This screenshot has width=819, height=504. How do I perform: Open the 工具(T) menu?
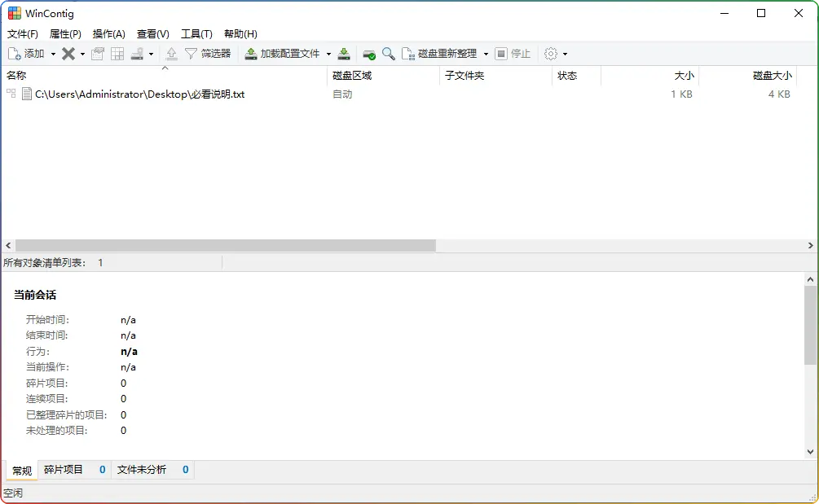pyautogui.click(x=196, y=34)
